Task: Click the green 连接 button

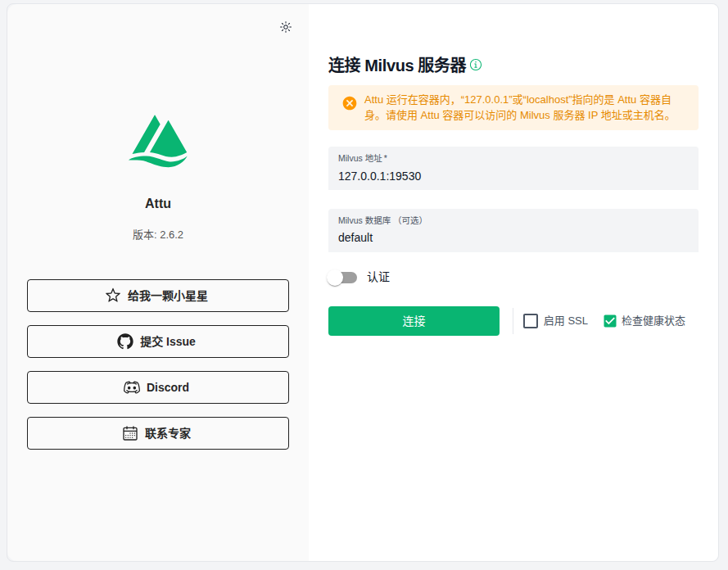Action: 414,321
